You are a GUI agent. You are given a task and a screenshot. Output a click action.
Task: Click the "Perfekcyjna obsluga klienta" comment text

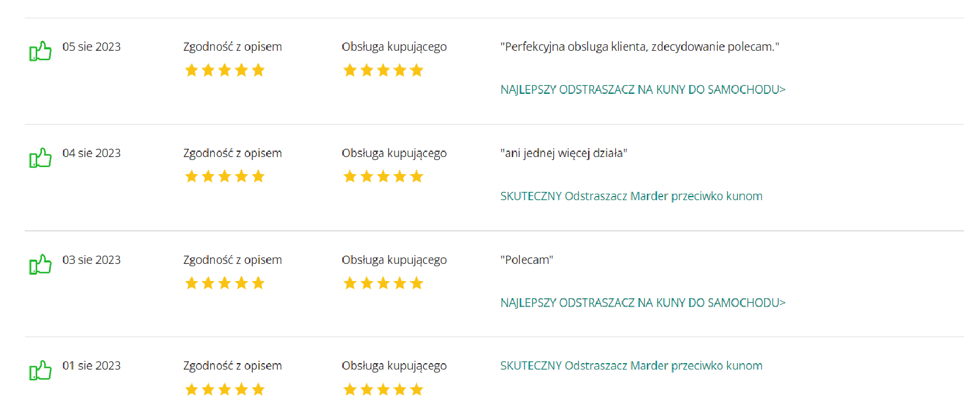639,47
